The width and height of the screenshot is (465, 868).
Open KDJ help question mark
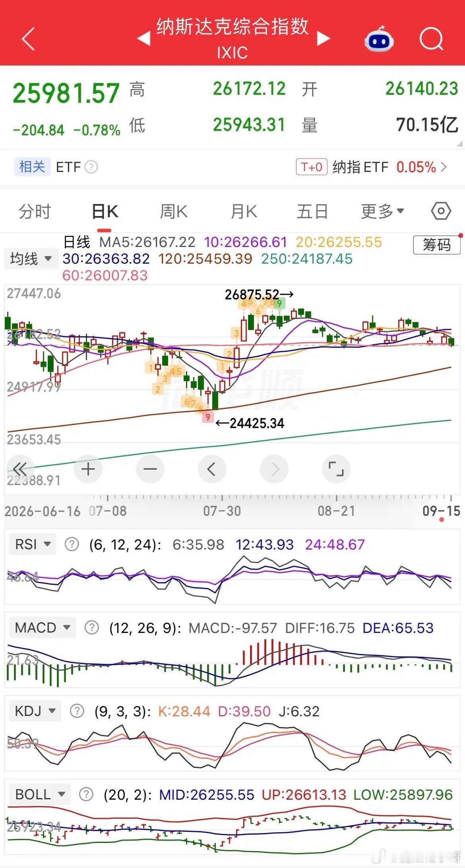pos(77,711)
